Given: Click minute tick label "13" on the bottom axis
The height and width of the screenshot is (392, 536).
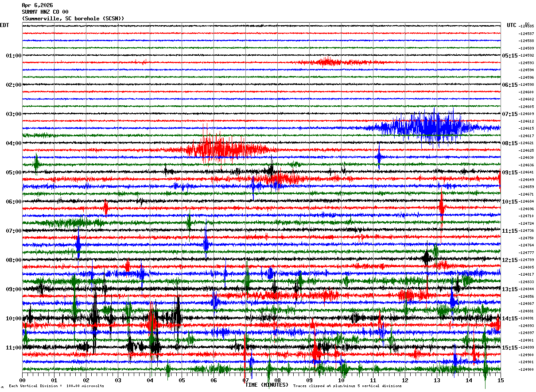Looking at the screenshot, I should (x=437, y=380).
